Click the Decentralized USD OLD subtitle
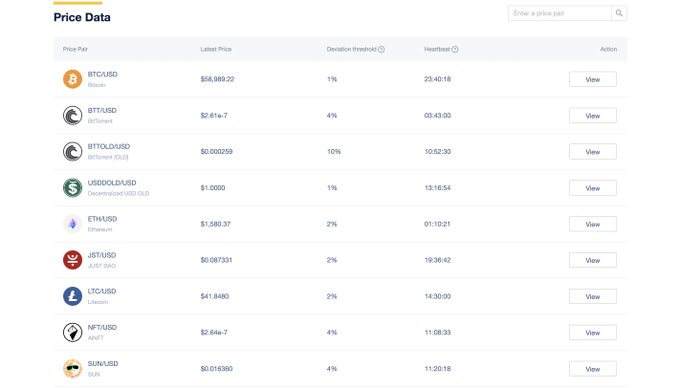The width and height of the screenshot is (679, 388). [118, 194]
